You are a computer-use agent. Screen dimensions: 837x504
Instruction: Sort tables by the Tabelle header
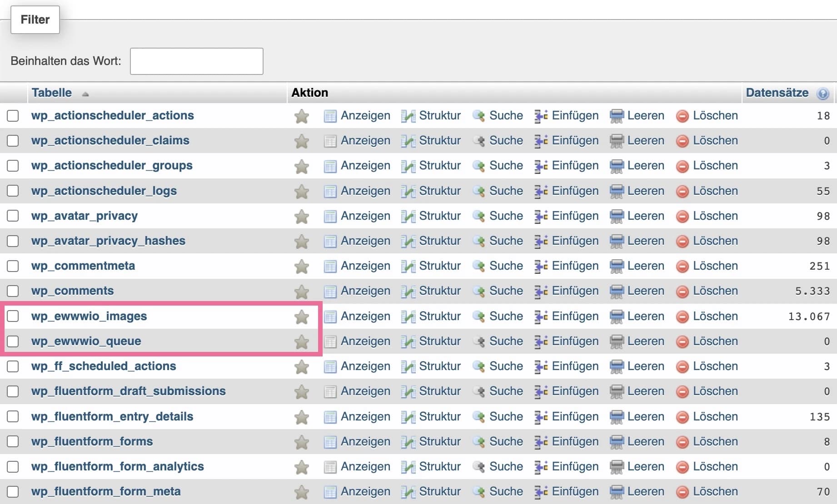click(52, 93)
